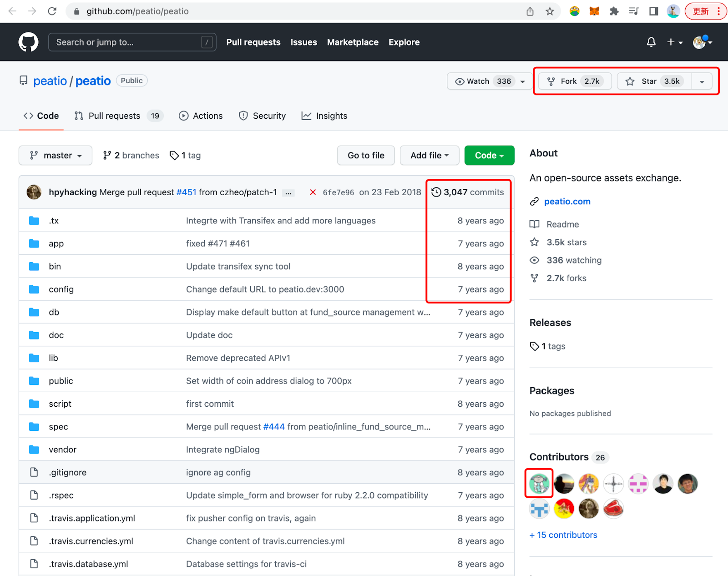Expand the commit message ellipsis

coord(288,193)
